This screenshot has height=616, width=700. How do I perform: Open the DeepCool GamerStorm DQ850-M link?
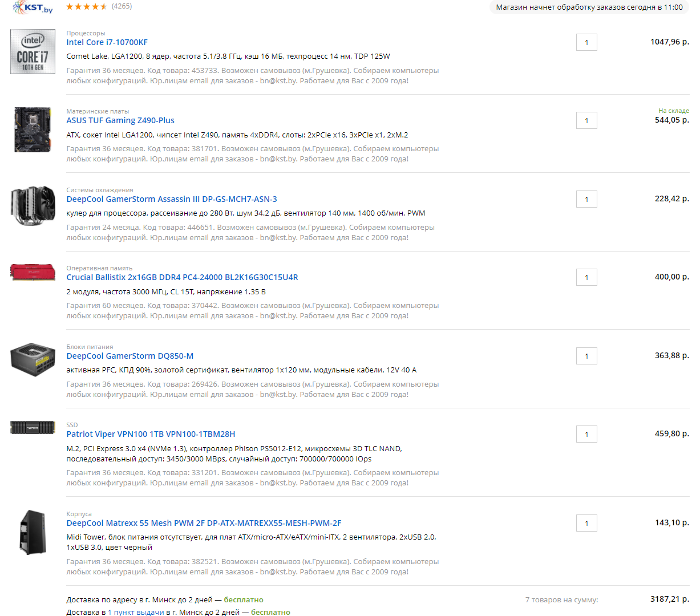point(130,356)
